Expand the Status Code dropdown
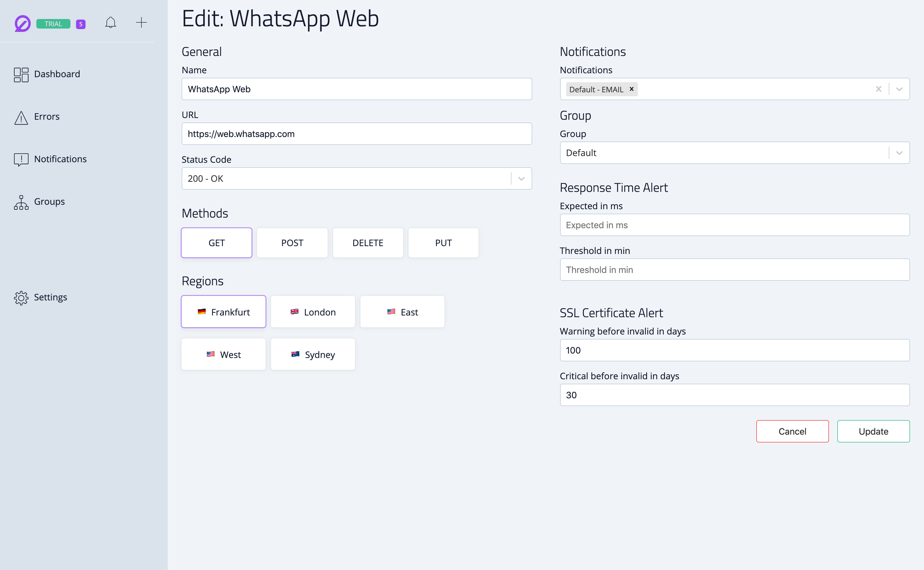This screenshot has width=924, height=570. point(521,179)
